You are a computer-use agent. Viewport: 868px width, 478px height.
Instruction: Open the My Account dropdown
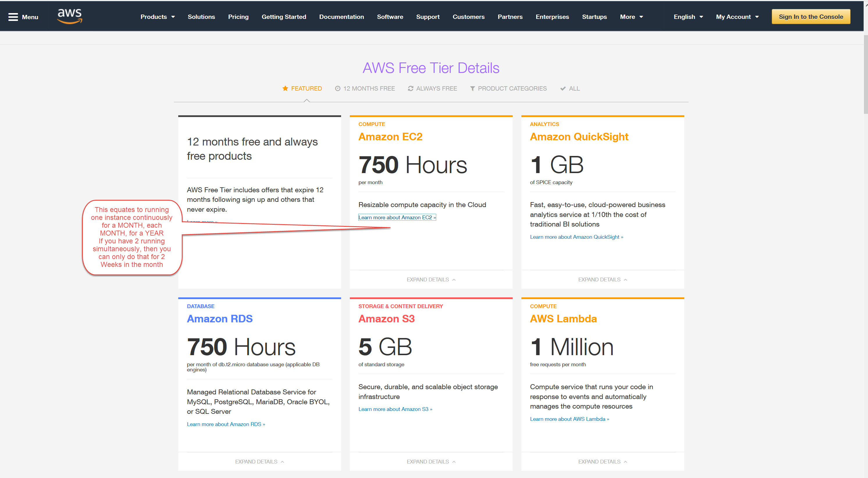click(x=737, y=17)
